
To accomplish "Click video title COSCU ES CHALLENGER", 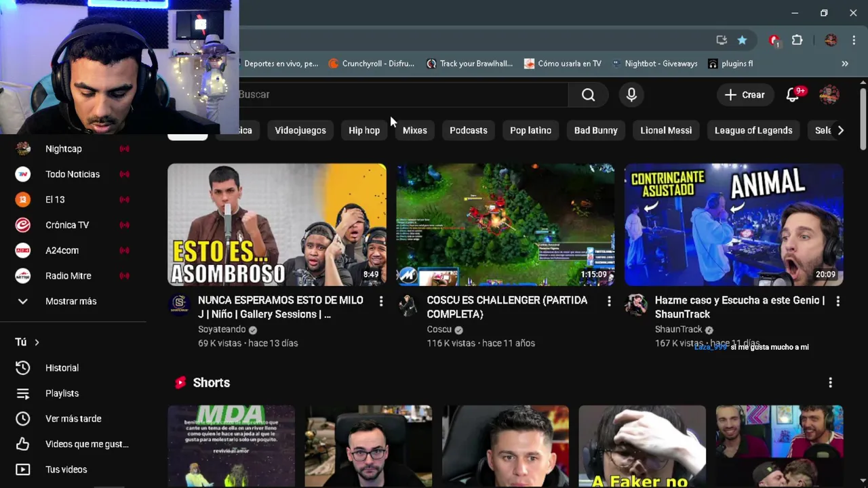I will point(507,307).
